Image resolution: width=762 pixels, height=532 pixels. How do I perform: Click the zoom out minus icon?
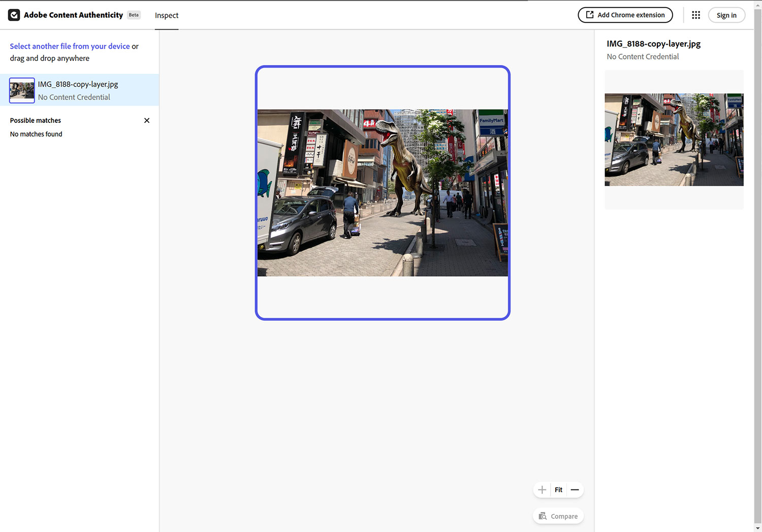point(575,489)
